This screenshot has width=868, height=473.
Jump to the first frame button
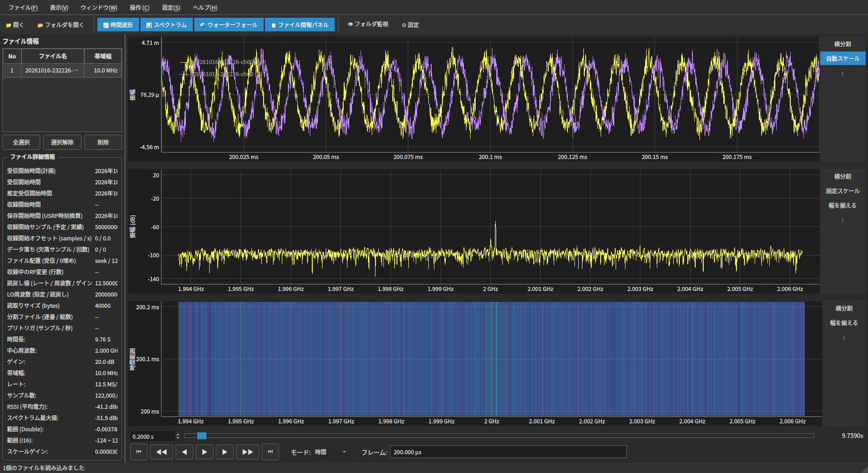click(x=139, y=452)
